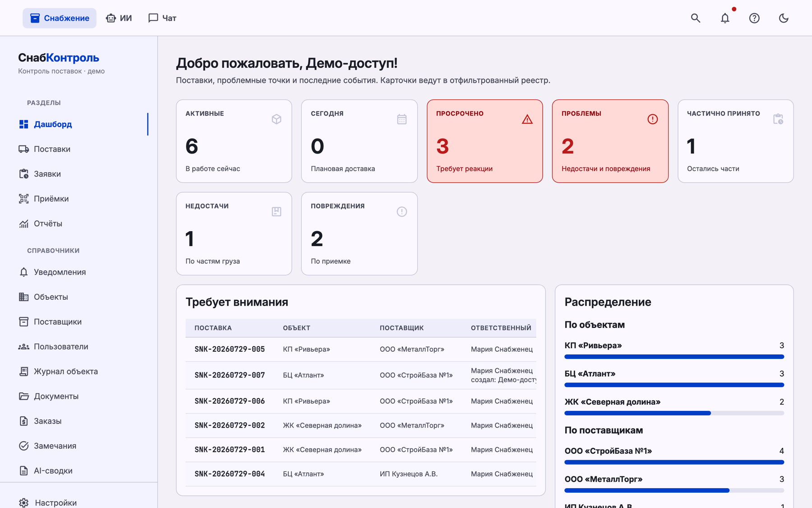This screenshot has height=508, width=812.
Task: Open the Частично принято card
Action: [x=735, y=141]
